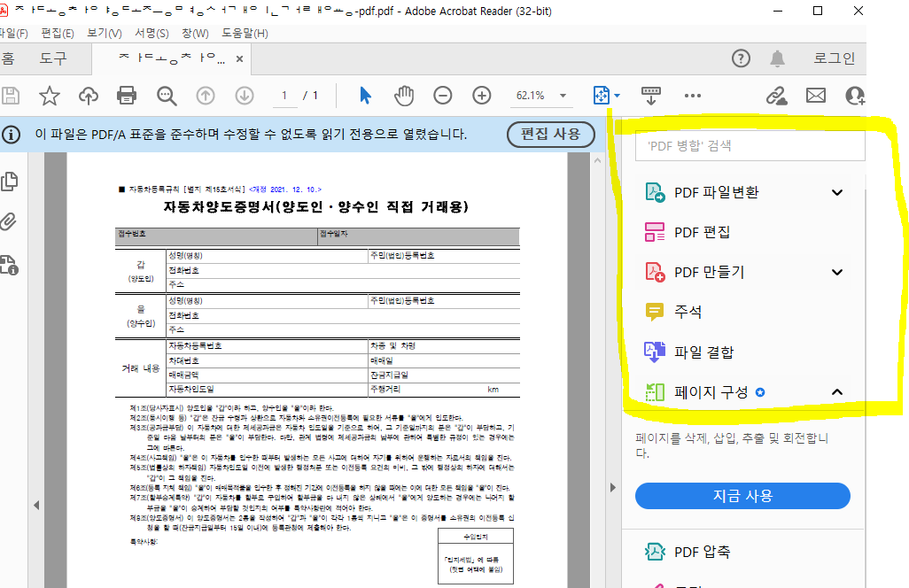Open the 파일 결합 combine files tool
This screenshot has height=588, width=909.
click(x=704, y=352)
